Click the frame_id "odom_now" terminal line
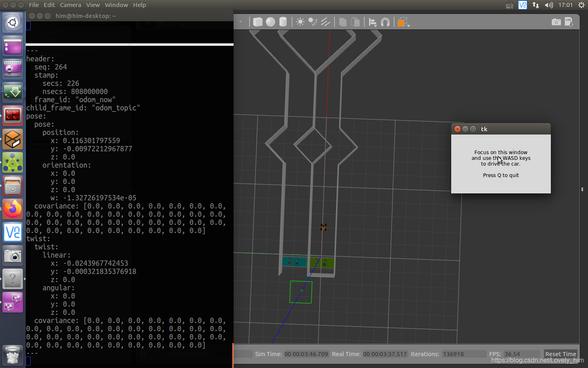Viewport: 588px width, 368px height. click(x=75, y=100)
